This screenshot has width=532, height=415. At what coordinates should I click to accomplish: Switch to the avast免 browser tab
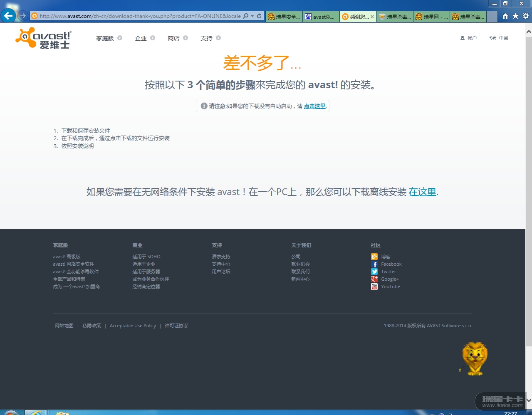[x=320, y=17]
